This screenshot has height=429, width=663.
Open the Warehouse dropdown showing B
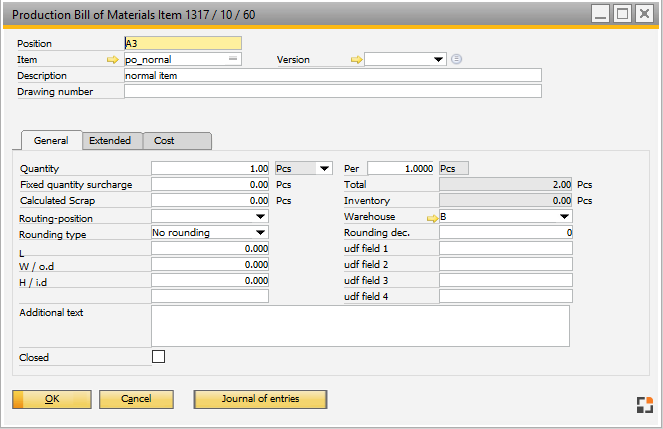(x=565, y=217)
